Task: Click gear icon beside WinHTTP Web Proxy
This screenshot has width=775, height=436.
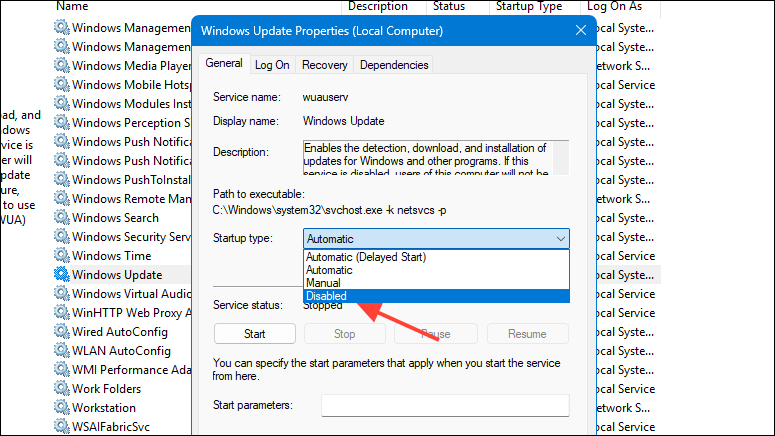Action: 62,312
